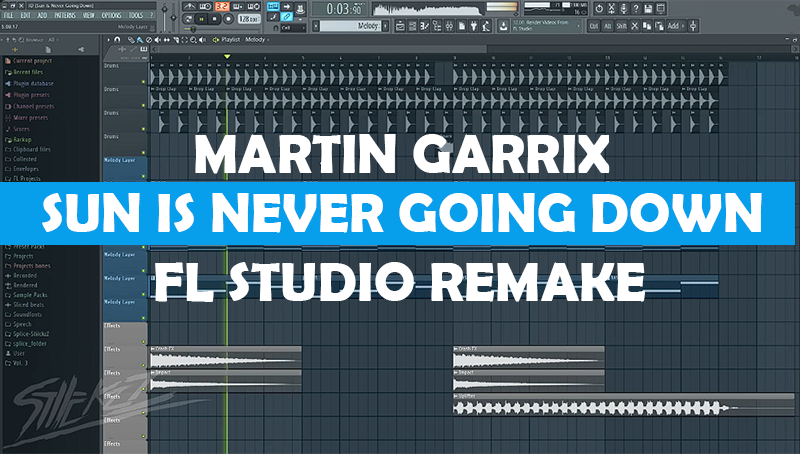Click the main snap magnet icon
The height and width of the screenshot is (454, 800).
click(x=276, y=28)
